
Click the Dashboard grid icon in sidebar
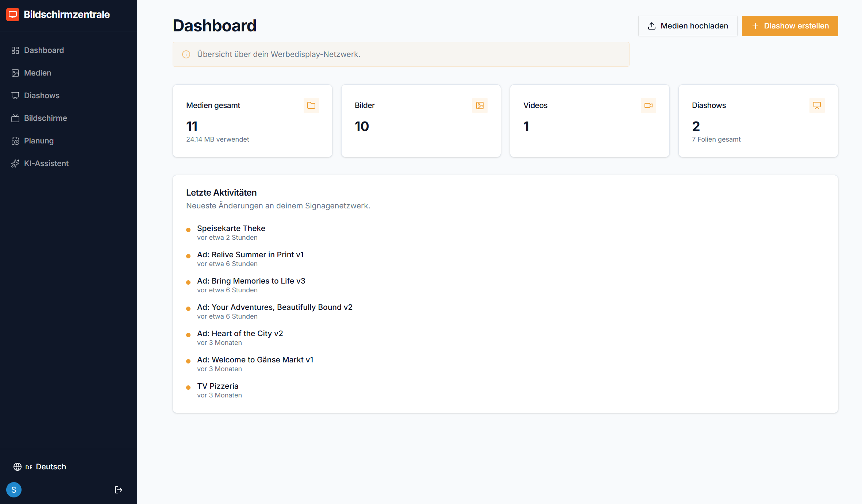click(x=15, y=50)
